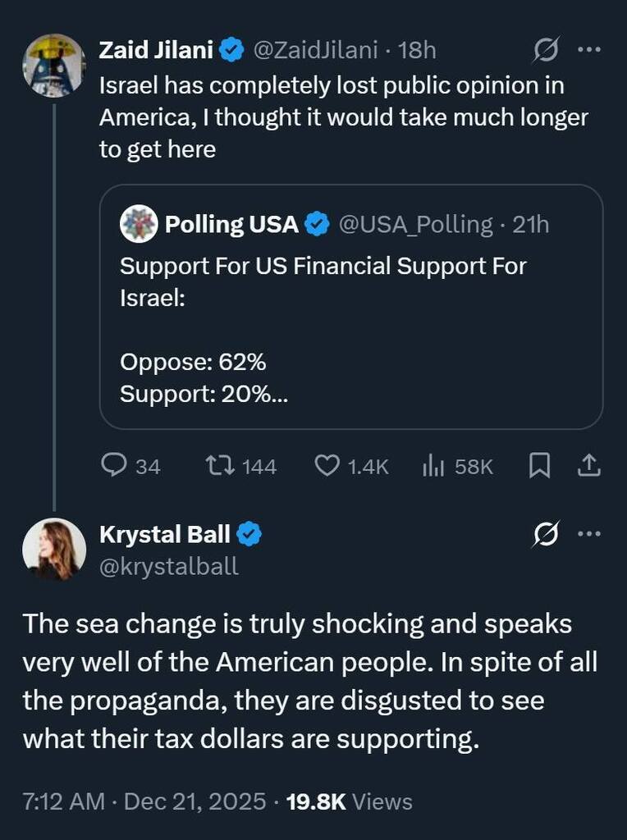627x840 pixels.
Task: Open the @ZaidJilani handle link
Action: pos(317,51)
